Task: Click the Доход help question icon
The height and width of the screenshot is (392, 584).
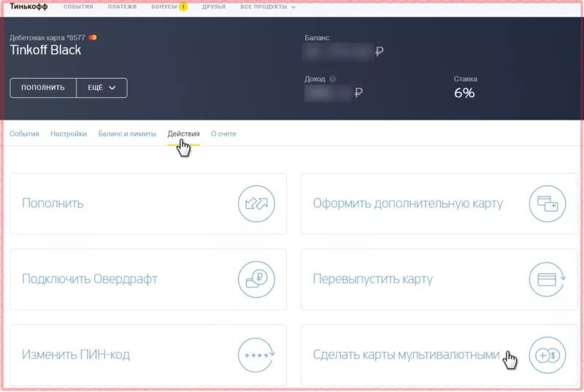Action: (x=333, y=79)
